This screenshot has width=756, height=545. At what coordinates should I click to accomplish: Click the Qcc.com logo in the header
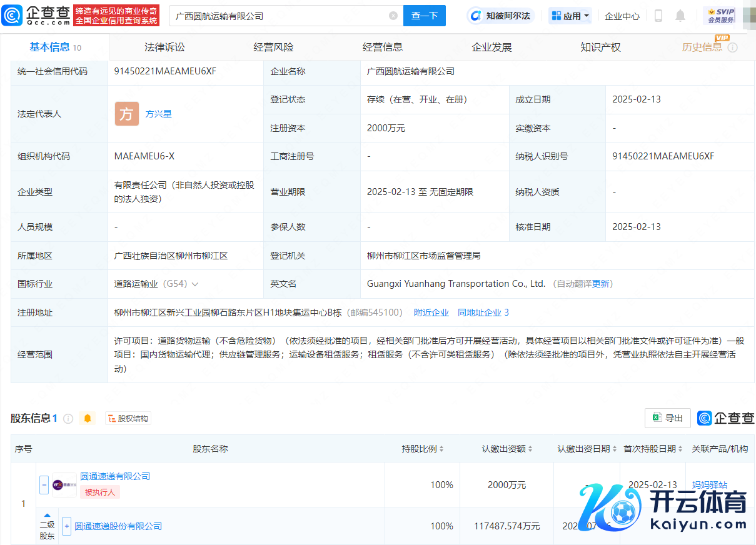[x=36, y=16]
